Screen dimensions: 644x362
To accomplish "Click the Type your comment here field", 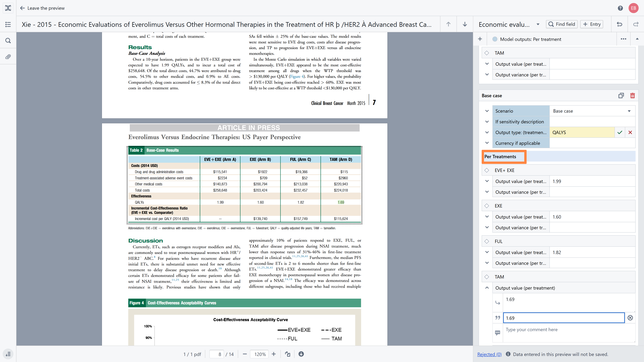I will pyautogui.click(x=569, y=333).
